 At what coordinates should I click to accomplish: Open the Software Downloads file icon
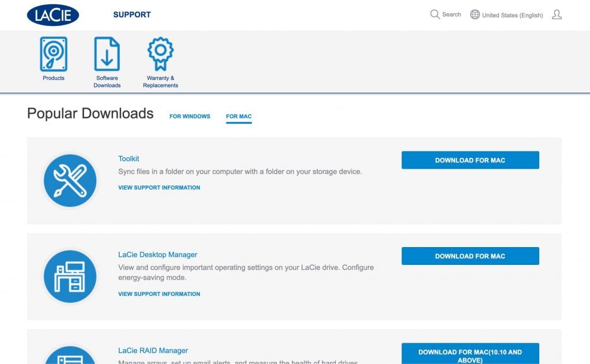click(x=107, y=54)
